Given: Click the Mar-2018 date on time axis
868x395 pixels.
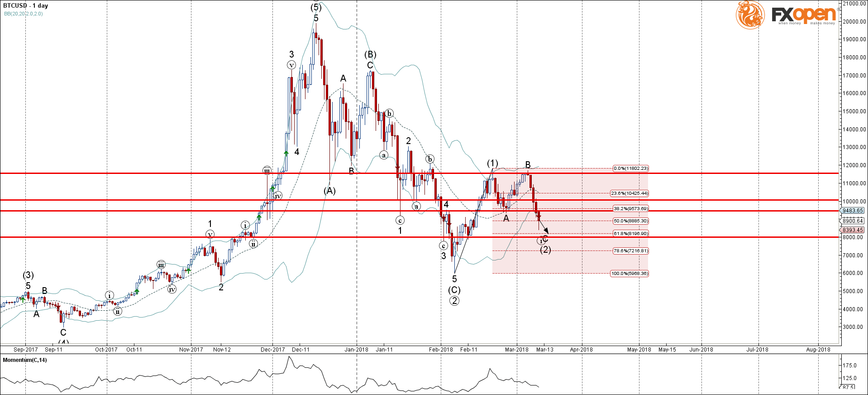Looking at the screenshot, I should [x=516, y=349].
